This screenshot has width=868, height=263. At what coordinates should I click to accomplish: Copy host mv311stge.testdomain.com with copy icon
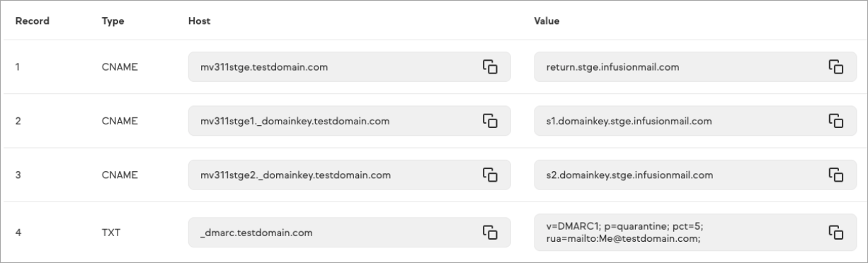click(x=491, y=66)
